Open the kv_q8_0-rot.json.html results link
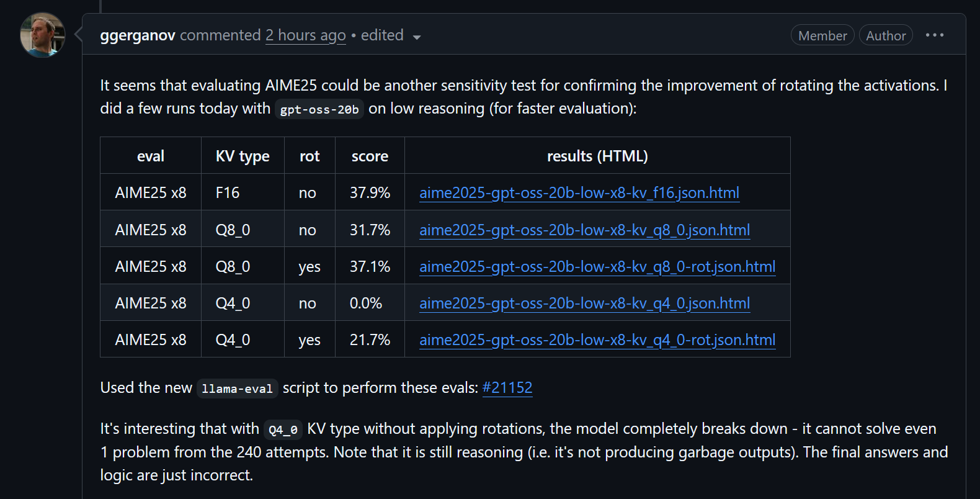The image size is (980, 499). pos(597,267)
